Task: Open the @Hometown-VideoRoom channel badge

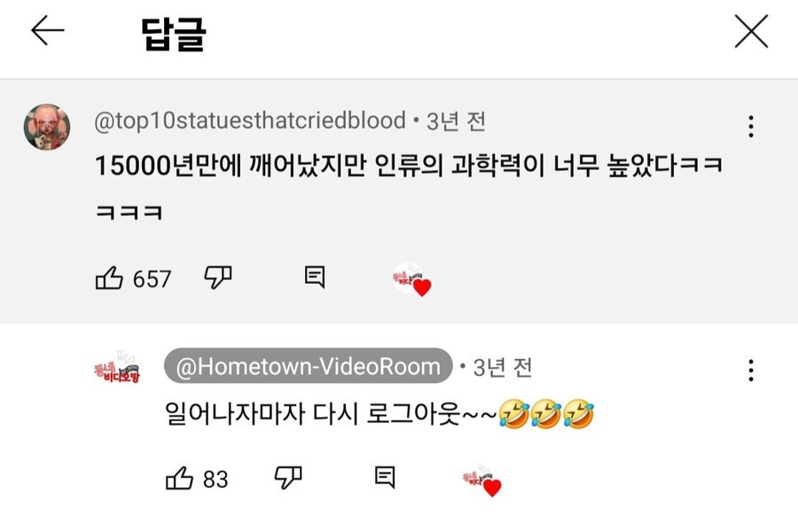Action: (x=309, y=366)
